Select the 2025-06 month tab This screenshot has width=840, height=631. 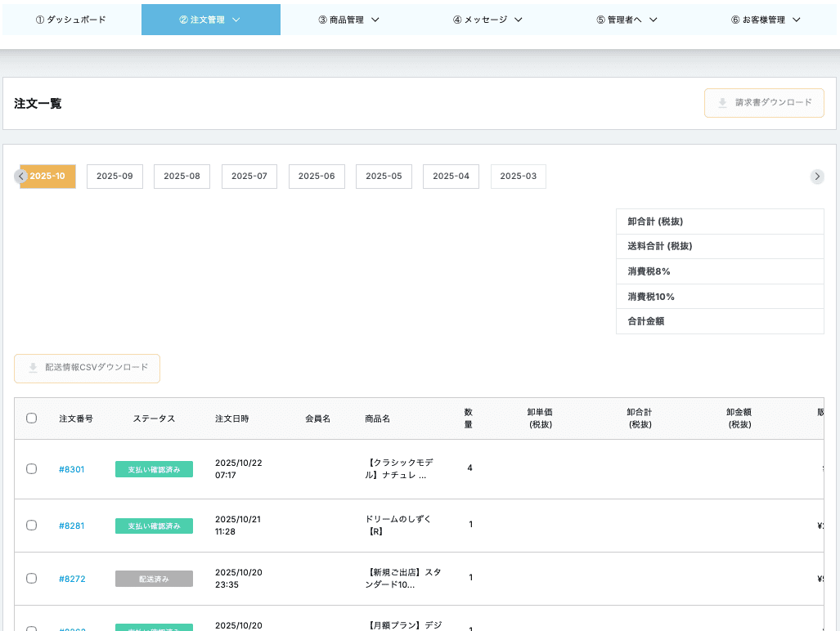(317, 177)
